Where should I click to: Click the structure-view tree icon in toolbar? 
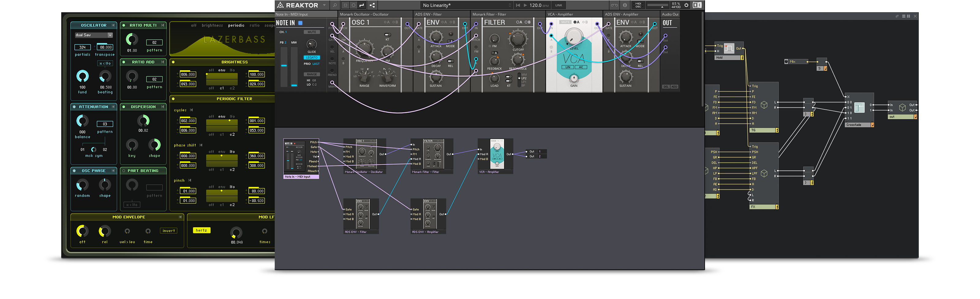pos(372,5)
